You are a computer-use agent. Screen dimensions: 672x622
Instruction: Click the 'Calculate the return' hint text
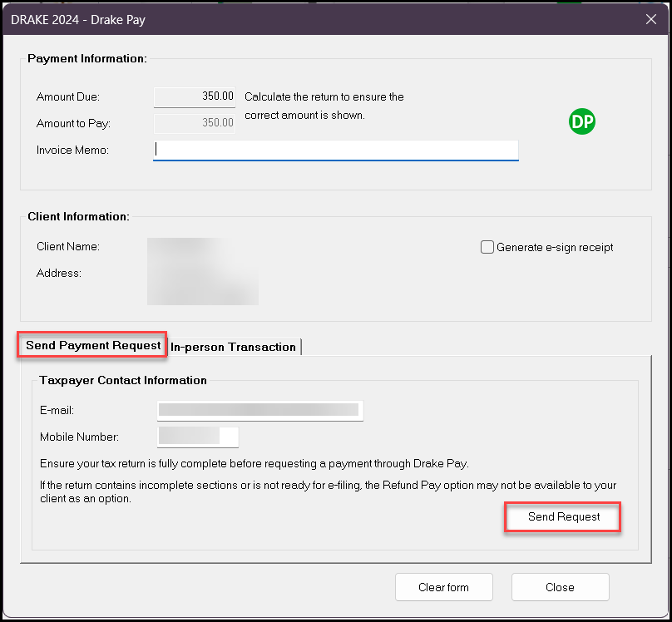tap(324, 106)
